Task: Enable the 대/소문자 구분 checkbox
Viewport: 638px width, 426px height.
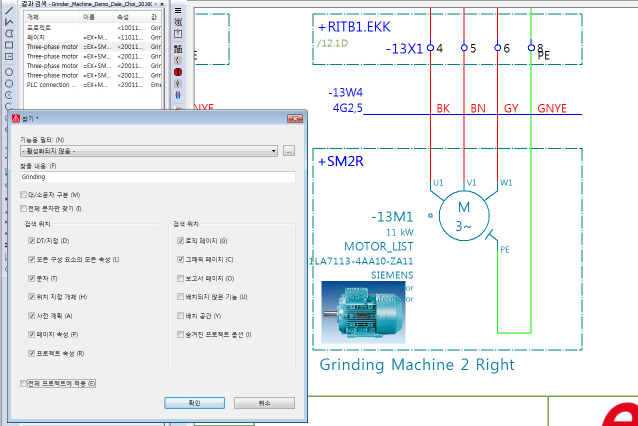Action: pyautogui.click(x=25, y=195)
